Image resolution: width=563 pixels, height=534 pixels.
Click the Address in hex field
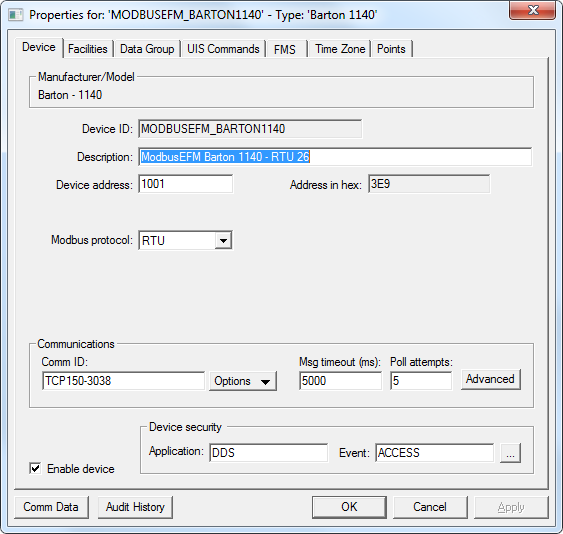(429, 184)
